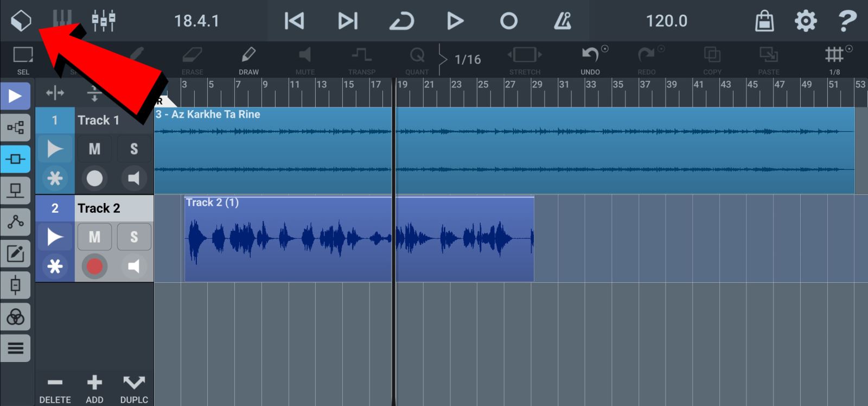Toggle horizontal track zoom arrows
This screenshot has height=406, width=868.
pyautogui.click(x=55, y=93)
